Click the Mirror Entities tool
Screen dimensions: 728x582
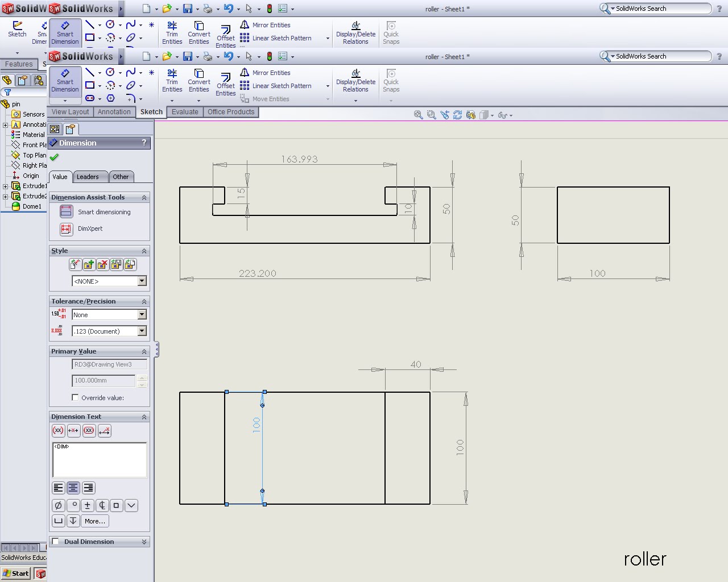[271, 72]
